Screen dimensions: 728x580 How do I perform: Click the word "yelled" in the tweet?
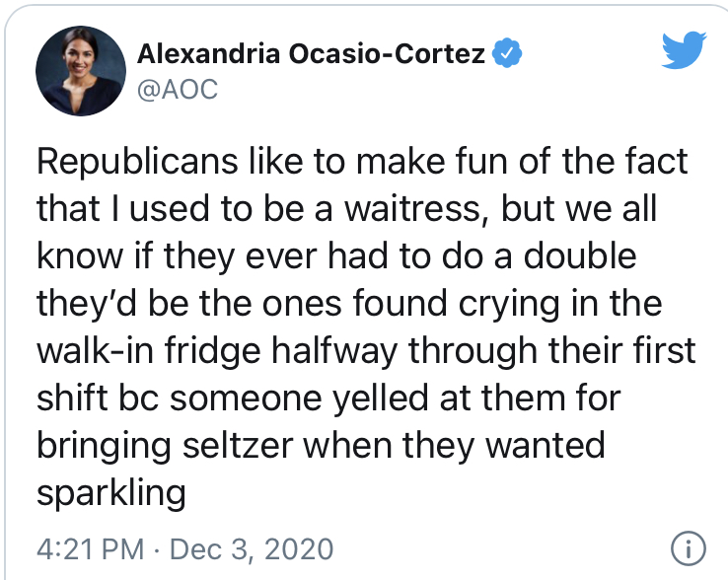click(381, 399)
